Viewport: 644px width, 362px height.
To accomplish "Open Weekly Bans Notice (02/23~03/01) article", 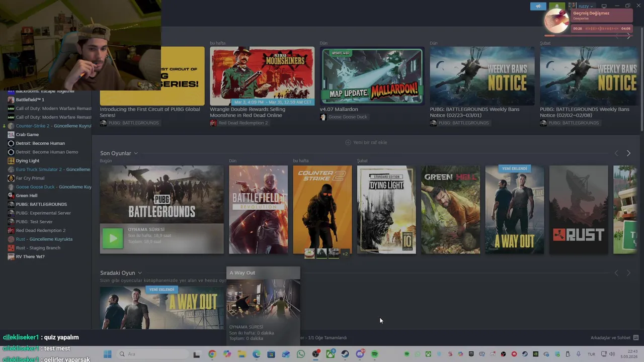I will pos(474,112).
